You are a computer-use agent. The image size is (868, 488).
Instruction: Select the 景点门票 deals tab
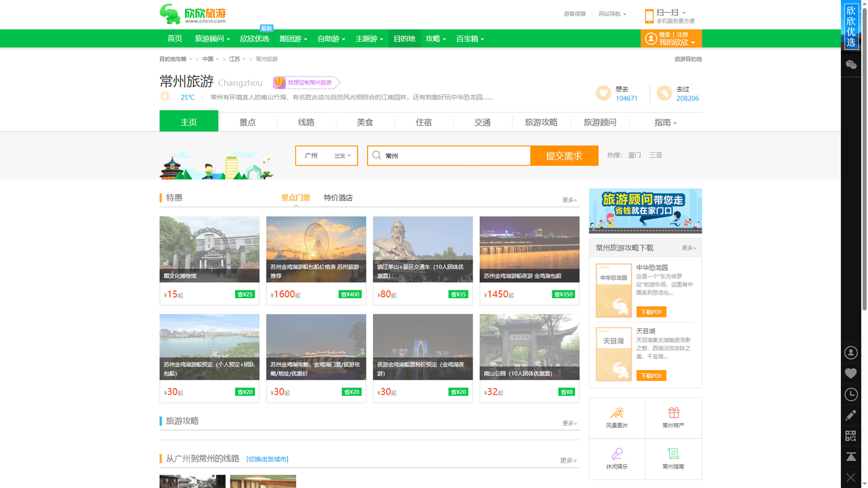[x=295, y=198]
